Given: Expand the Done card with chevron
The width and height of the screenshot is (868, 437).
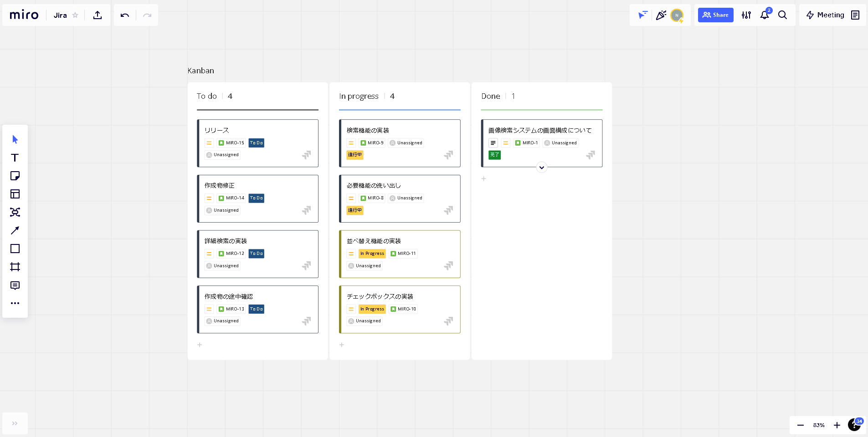Looking at the screenshot, I should (541, 168).
